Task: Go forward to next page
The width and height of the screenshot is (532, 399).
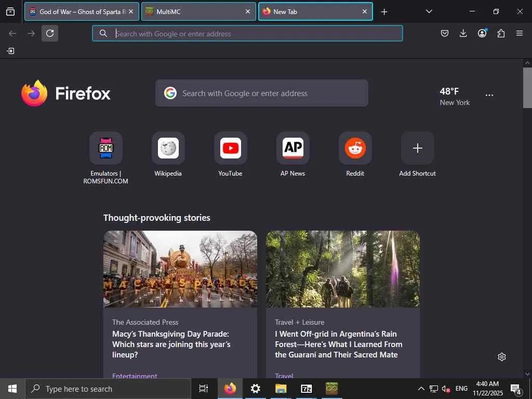Action: pos(31,33)
